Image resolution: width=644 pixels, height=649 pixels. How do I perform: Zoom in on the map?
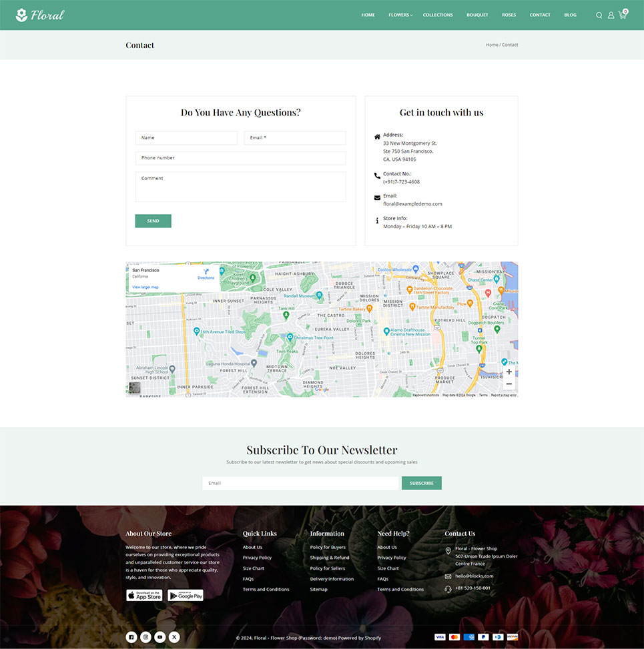tap(509, 372)
